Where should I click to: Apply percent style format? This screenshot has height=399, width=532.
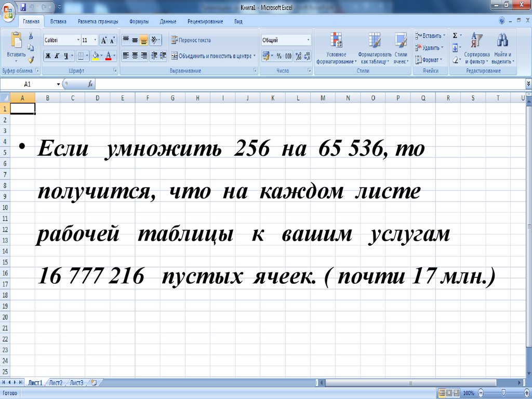pos(279,56)
